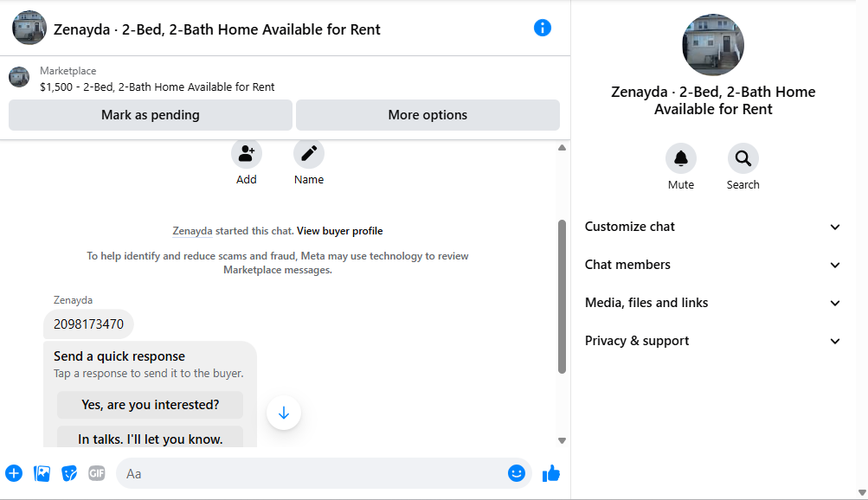The height and width of the screenshot is (500, 868).
Task: Click the chat scrollbar up arrow
Action: coord(562,148)
